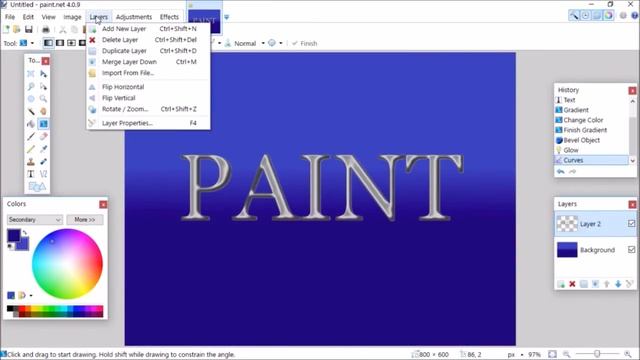
Task: Open the Tool chooser dropdown arrow
Action: point(32,43)
